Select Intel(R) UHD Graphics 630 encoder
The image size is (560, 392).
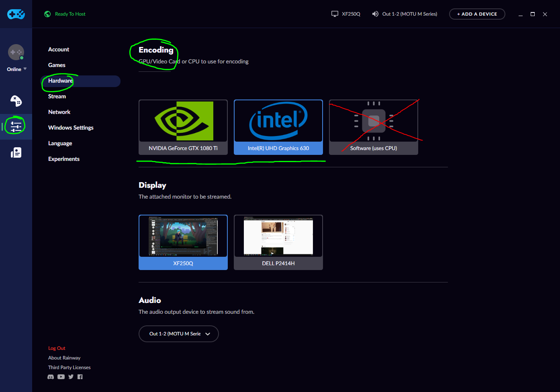(x=278, y=127)
